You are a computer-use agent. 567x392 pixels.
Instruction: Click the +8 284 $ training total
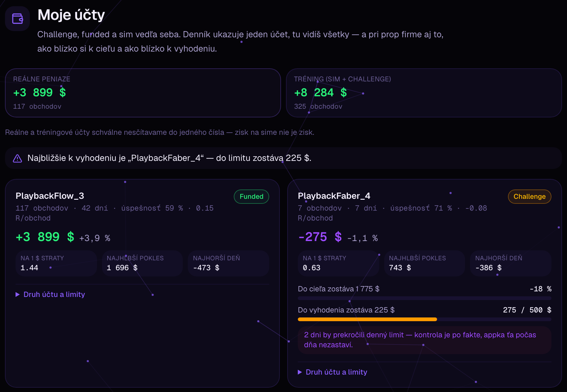[x=320, y=93]
